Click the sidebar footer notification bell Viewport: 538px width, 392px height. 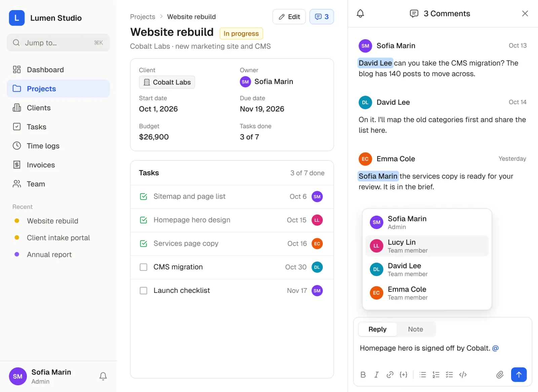[103, 376]
